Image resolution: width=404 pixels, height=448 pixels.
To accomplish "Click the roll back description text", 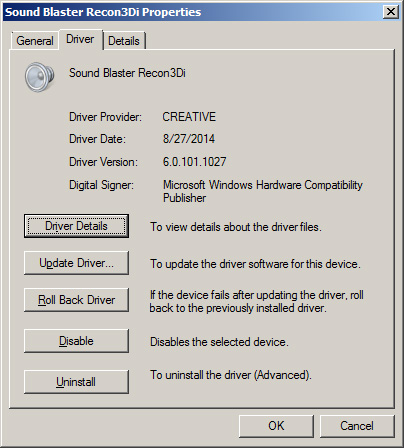I will pyautogui.click(x=256, y=301).
